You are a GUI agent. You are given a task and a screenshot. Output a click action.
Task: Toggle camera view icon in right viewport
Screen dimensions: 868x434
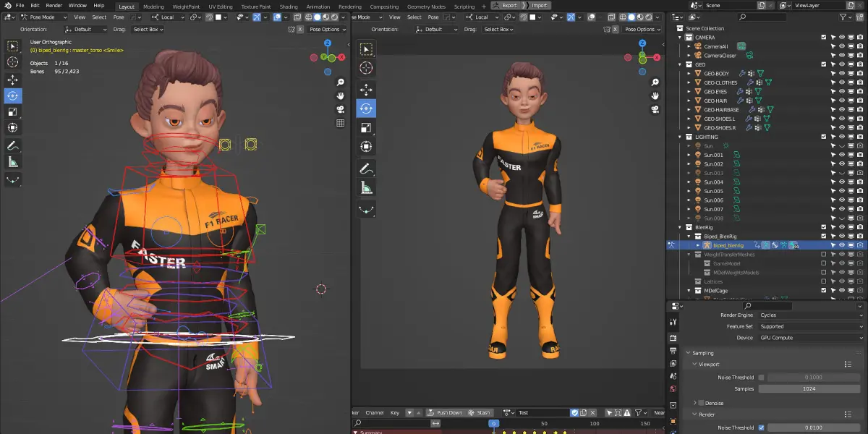pos(655,110)
